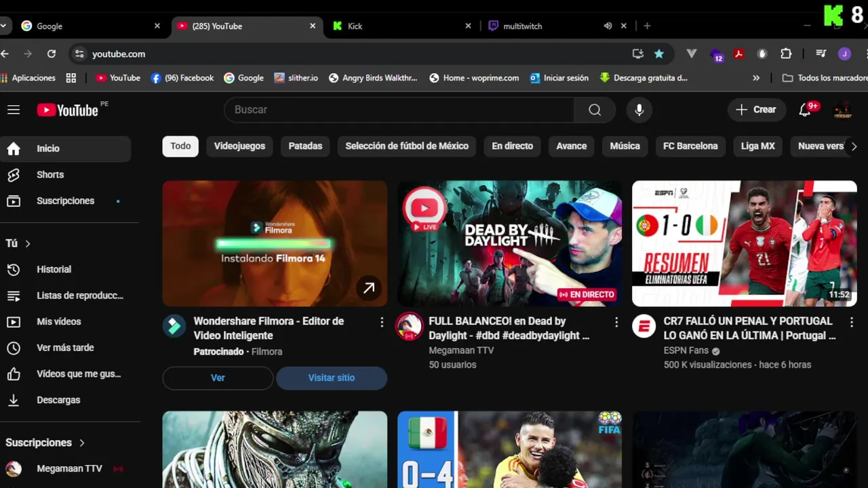Open the YouTube hamburger guide menu

click(x=14, y=110)
